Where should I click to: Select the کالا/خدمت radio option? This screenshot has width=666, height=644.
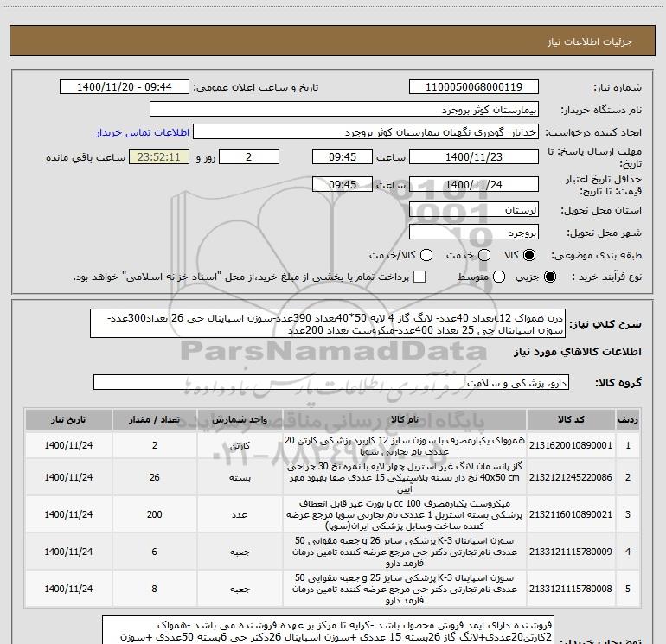coord(426,255)
